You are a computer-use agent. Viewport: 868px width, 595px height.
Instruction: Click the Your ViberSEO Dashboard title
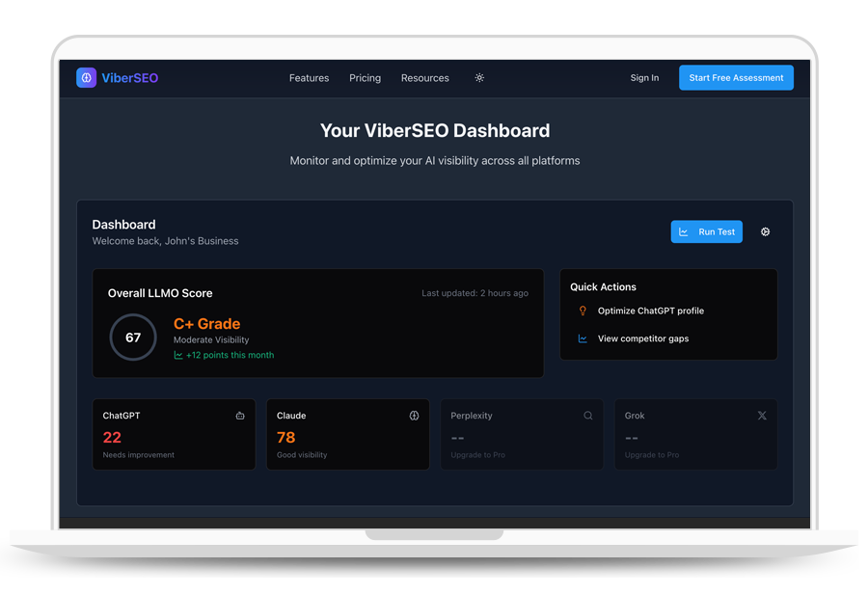coord(435,130)
